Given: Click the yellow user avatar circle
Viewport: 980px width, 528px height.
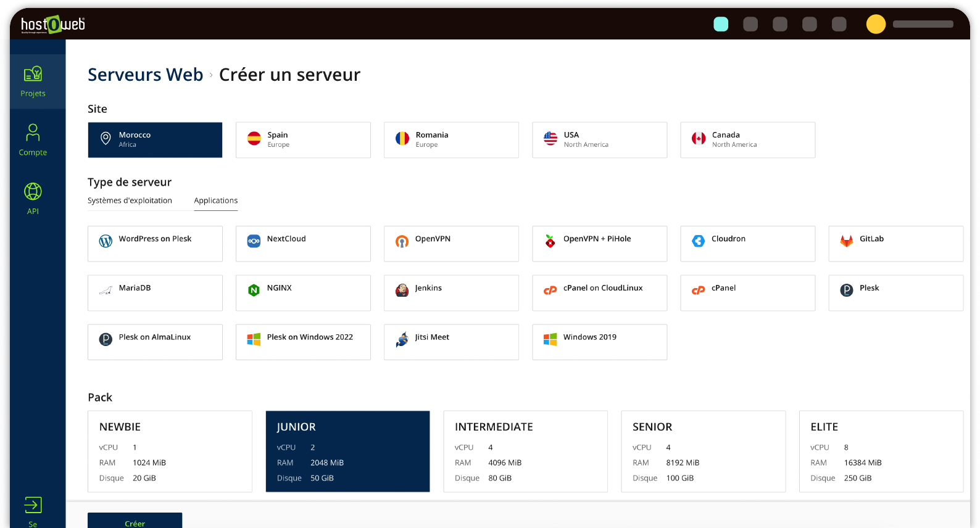Looking at the screenshot, I should click(x=875, y=24).
